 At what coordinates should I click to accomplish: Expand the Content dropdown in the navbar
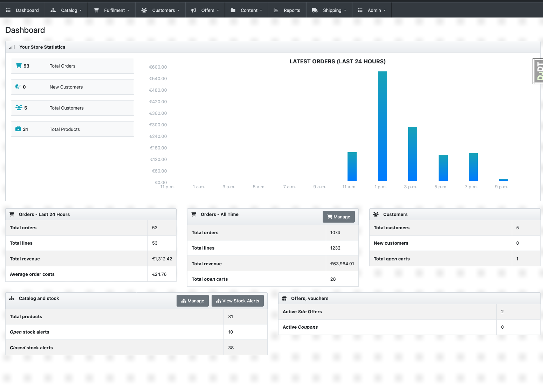[250, 10]
